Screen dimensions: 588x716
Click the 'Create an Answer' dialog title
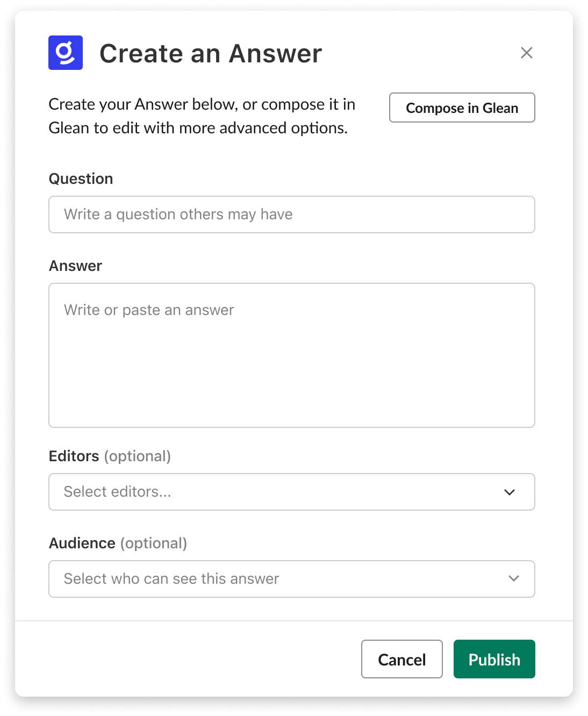[x=210, y=53]
